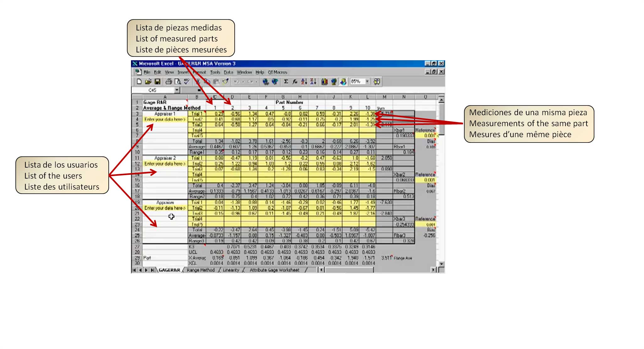Toggle the Drawing toolbar icon

point(343,82)
